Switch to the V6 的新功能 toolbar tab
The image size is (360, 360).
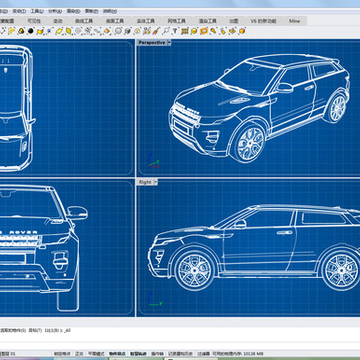click(263, 21)
